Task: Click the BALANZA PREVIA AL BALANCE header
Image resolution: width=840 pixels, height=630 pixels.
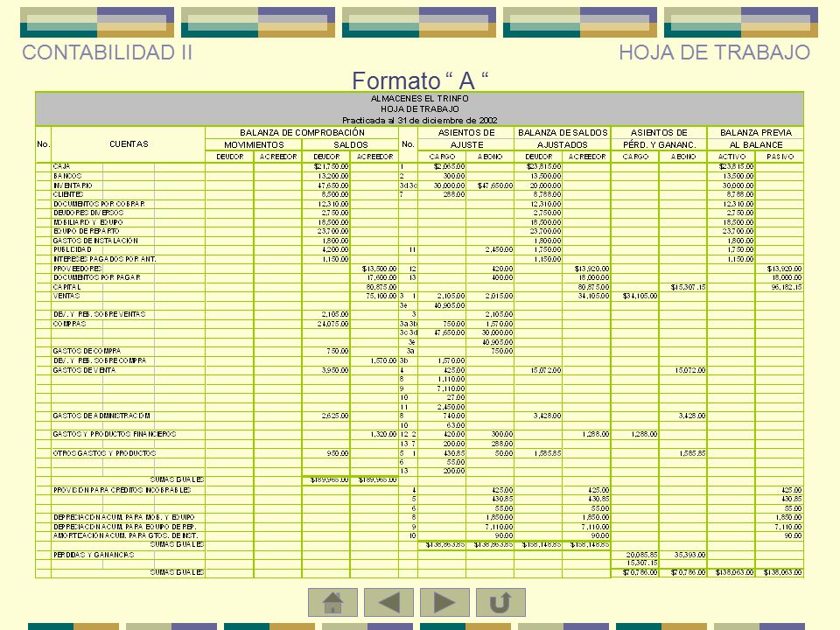Action: (x=755, y=138)
